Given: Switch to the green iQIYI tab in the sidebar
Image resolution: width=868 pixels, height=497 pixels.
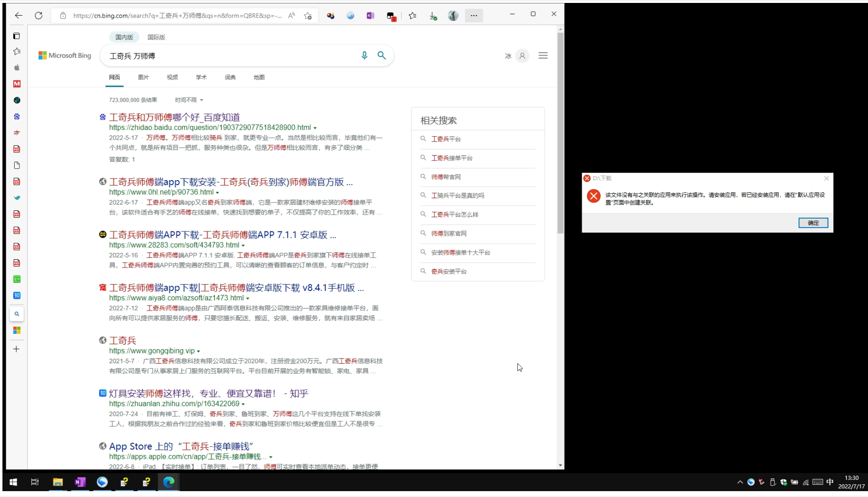Looking at the screenshot, I should pyautogui.click(x=17, y=279).
